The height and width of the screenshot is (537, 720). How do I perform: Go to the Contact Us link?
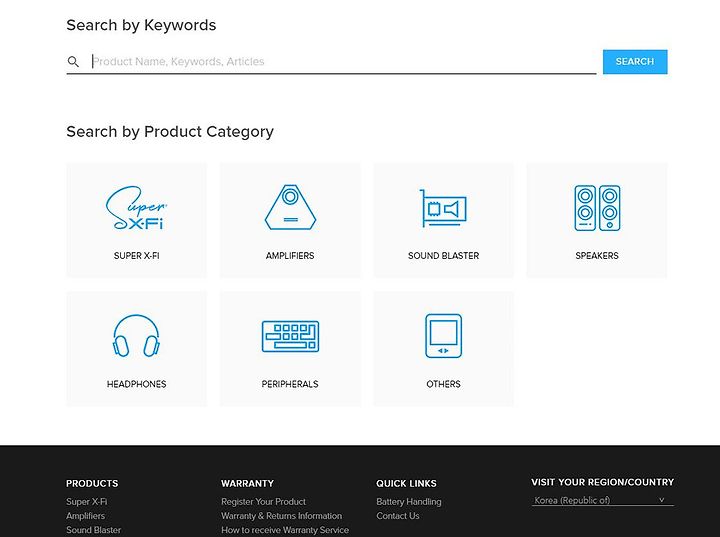tap(398, 516)
